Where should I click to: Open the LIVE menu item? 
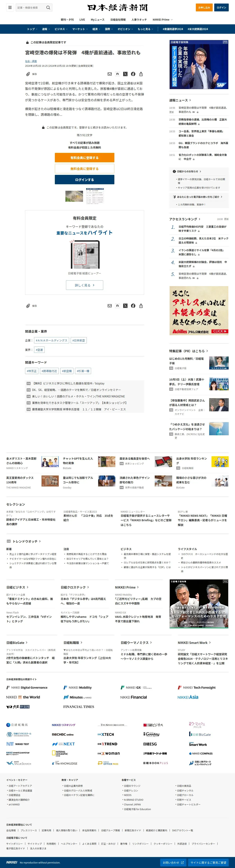coord(82,20)
